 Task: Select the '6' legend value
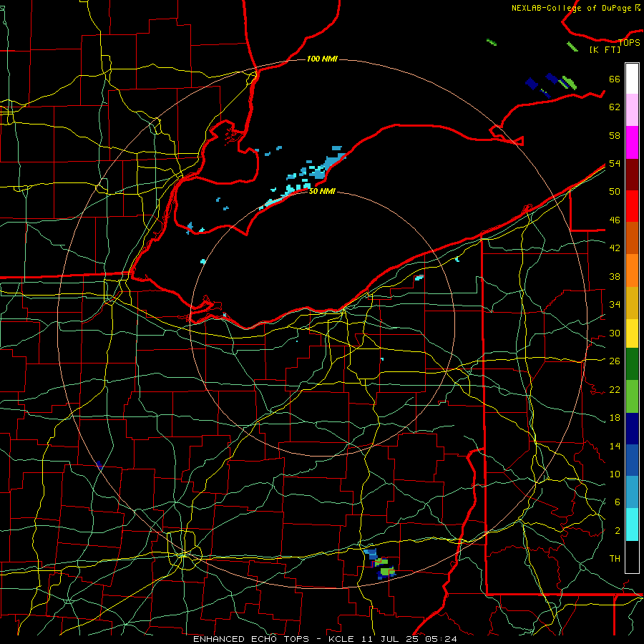[618, 502]
